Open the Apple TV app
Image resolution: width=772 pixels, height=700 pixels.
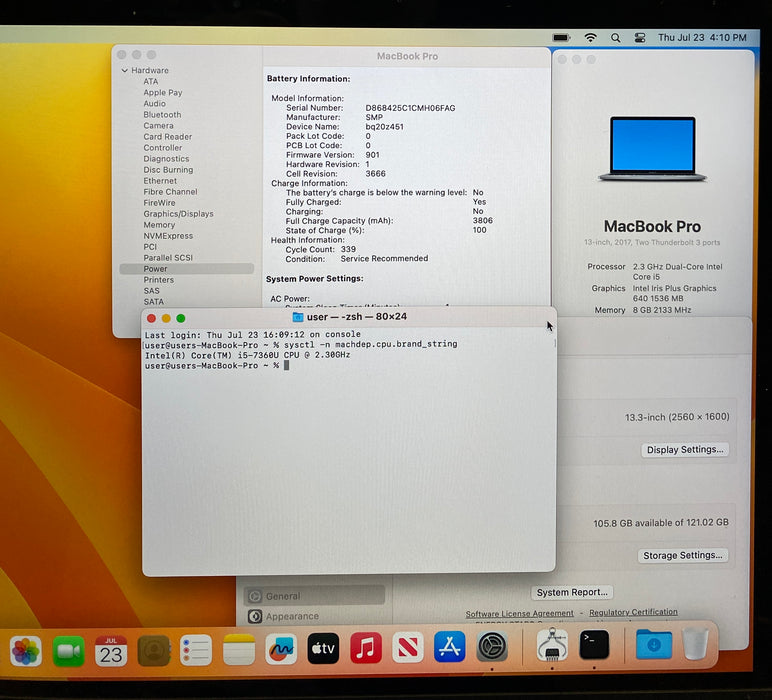(323, 648)
